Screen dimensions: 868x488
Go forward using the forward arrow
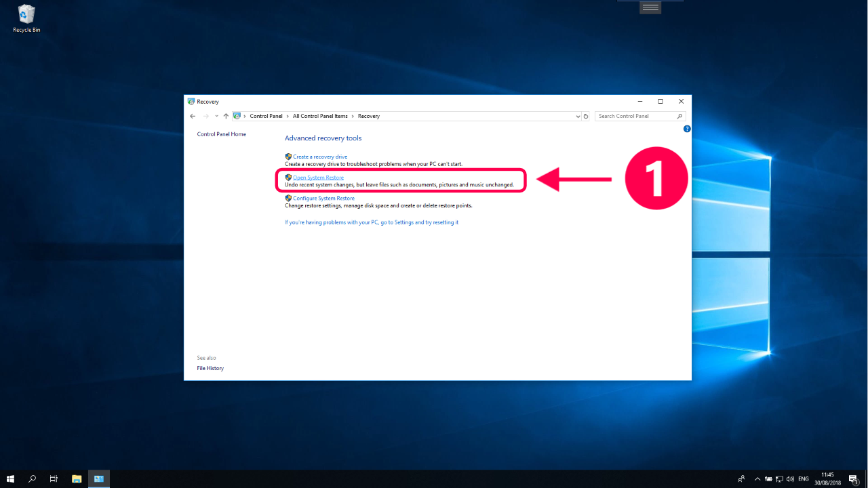point(206,116)
